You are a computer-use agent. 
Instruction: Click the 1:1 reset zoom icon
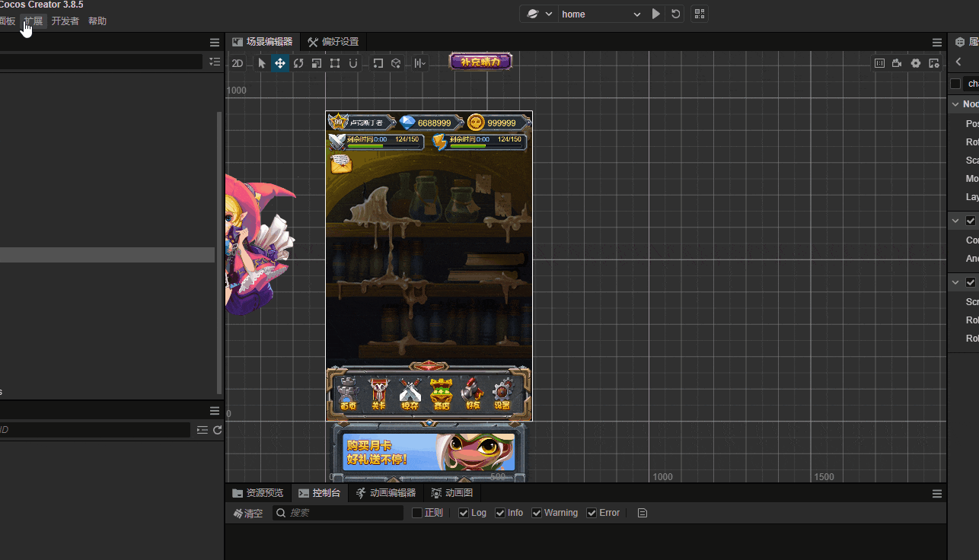[879, 64]
